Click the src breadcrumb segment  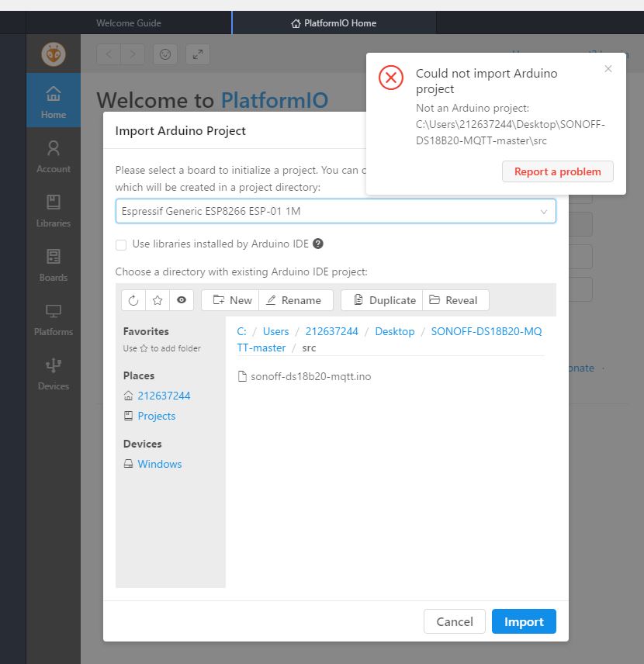click(309, 348)
